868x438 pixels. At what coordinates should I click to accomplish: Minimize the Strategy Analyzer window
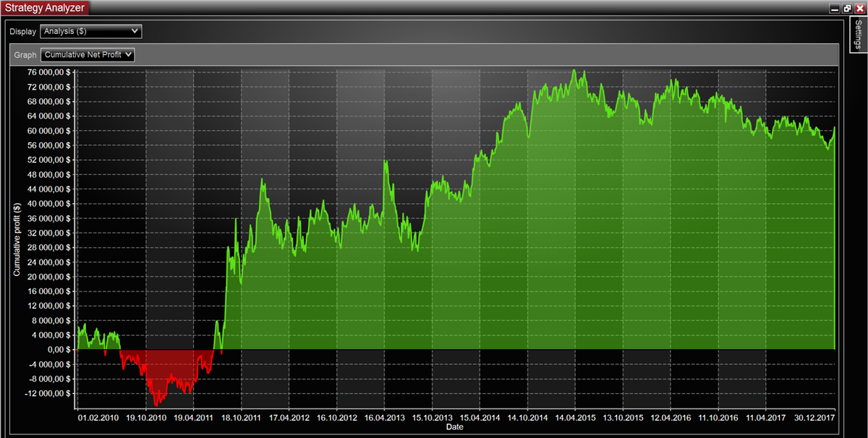[x=835, y=9]
